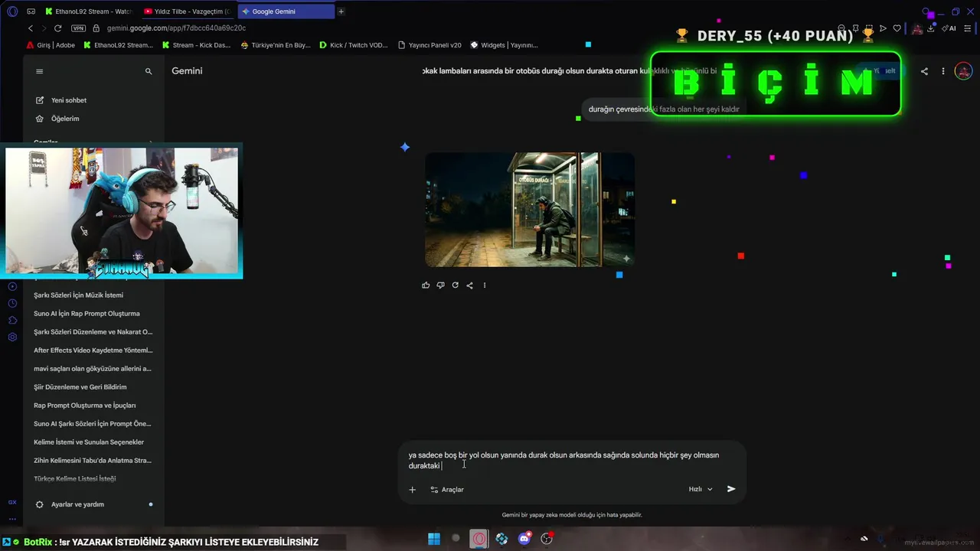Open Opera sidebar three-dot setup

[11, 519]
